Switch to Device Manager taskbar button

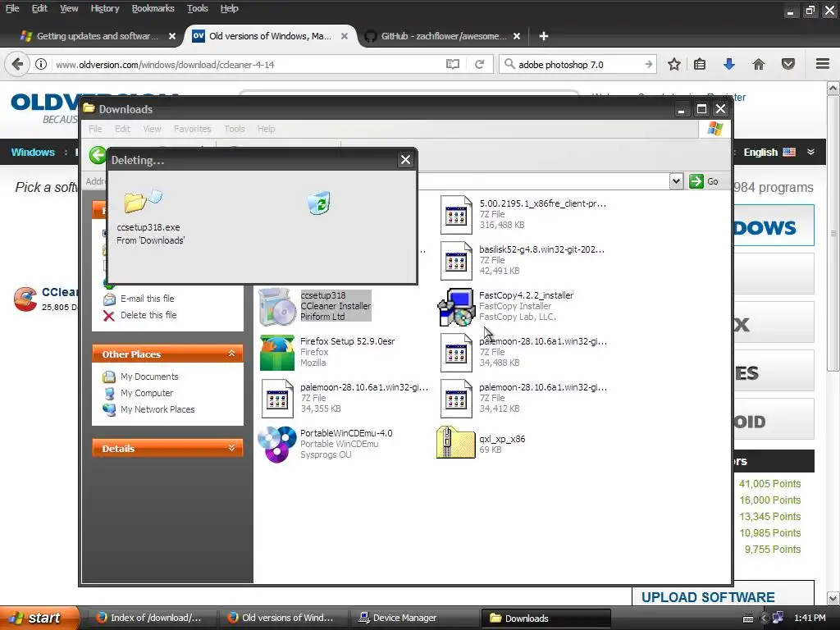coord(413,618)
